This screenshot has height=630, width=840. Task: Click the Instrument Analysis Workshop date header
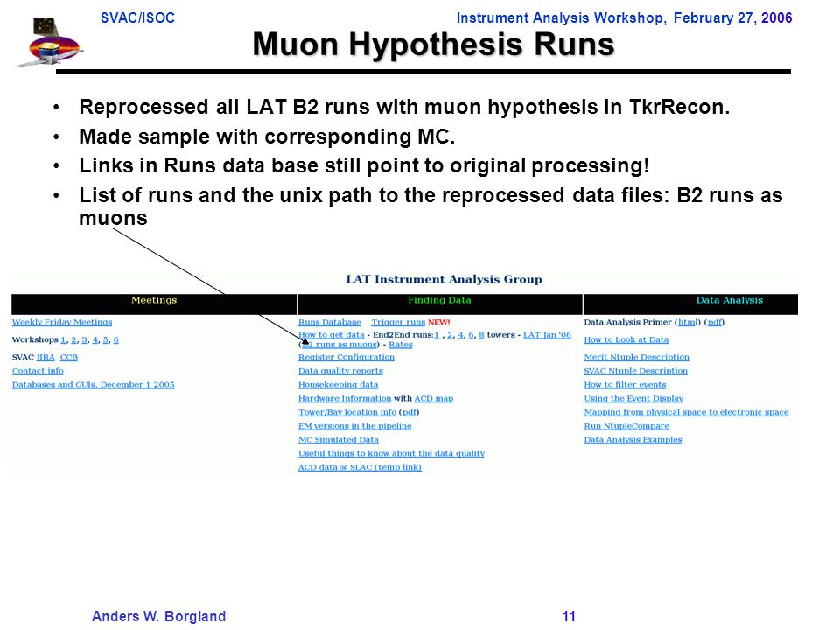coord(624,18)
